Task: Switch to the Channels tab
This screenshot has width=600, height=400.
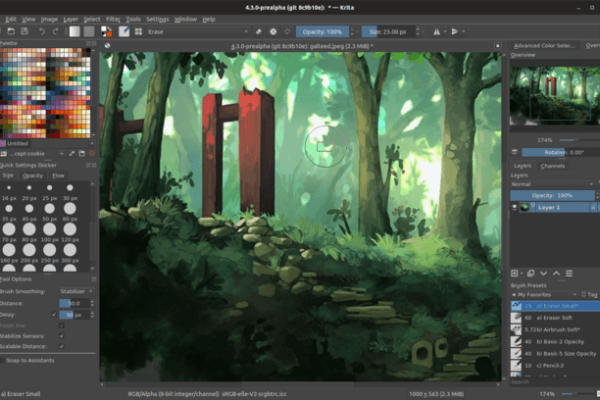Action: 553,166
